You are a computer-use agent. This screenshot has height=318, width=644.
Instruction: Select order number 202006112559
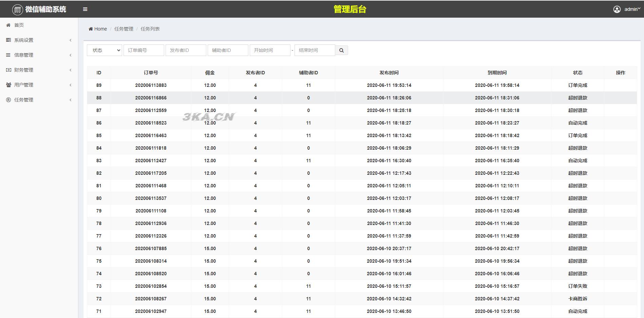[151, 110]
